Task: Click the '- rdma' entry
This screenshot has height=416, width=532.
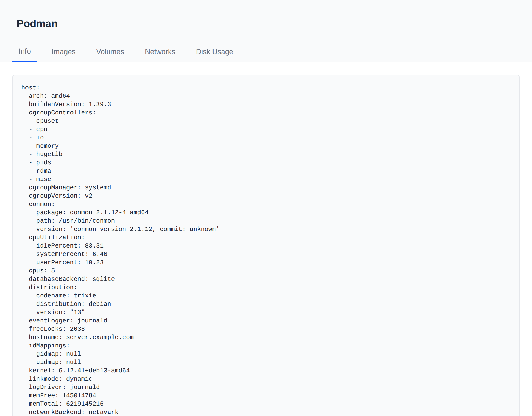Action: click(x=40, y=171)
